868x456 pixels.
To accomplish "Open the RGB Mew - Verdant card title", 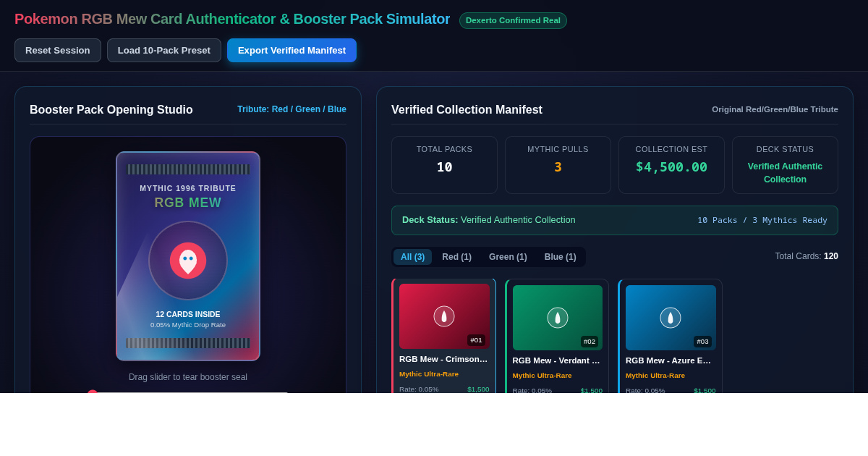I will (558, 360).
